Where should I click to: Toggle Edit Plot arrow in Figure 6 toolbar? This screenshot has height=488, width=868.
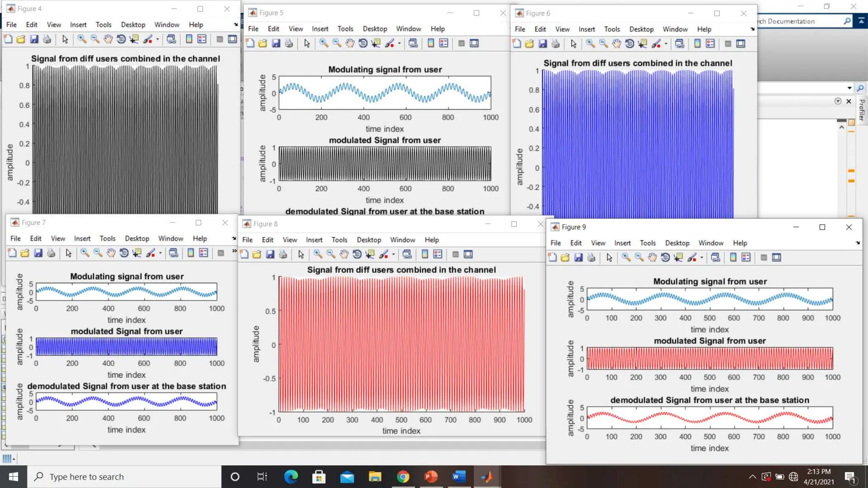coord(573,44)
